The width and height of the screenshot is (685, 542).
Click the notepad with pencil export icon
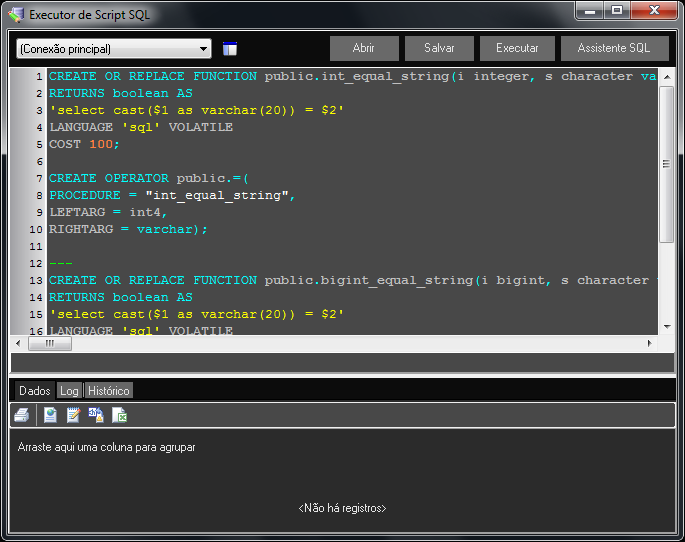click(73, 415)
